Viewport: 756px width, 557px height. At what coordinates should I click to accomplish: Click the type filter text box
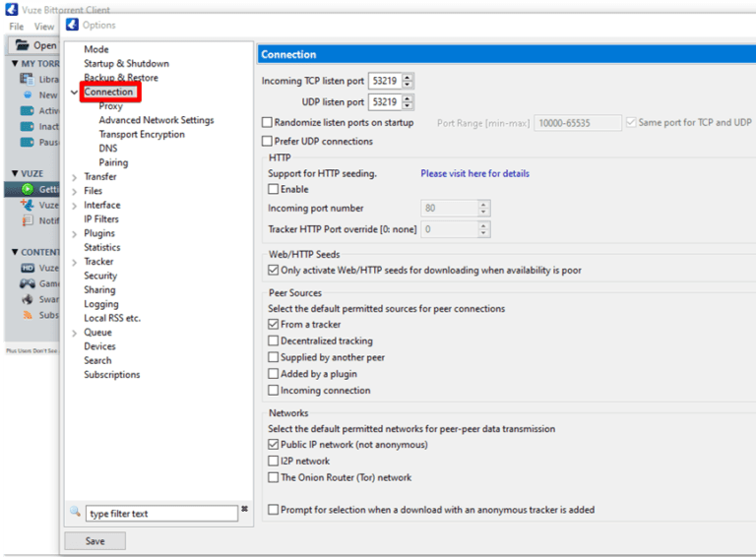tap(161, 514)
